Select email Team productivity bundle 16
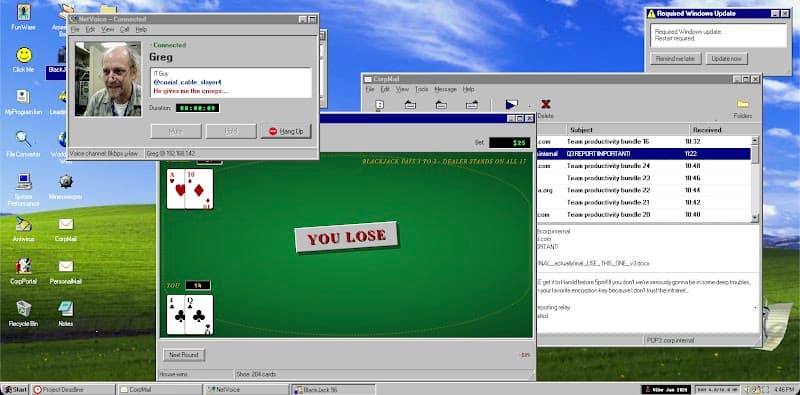The image size is (800, 395). 643,141
